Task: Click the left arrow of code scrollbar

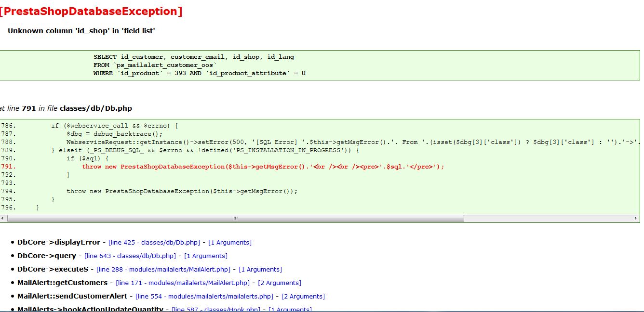Action: (x=3, y=218)
